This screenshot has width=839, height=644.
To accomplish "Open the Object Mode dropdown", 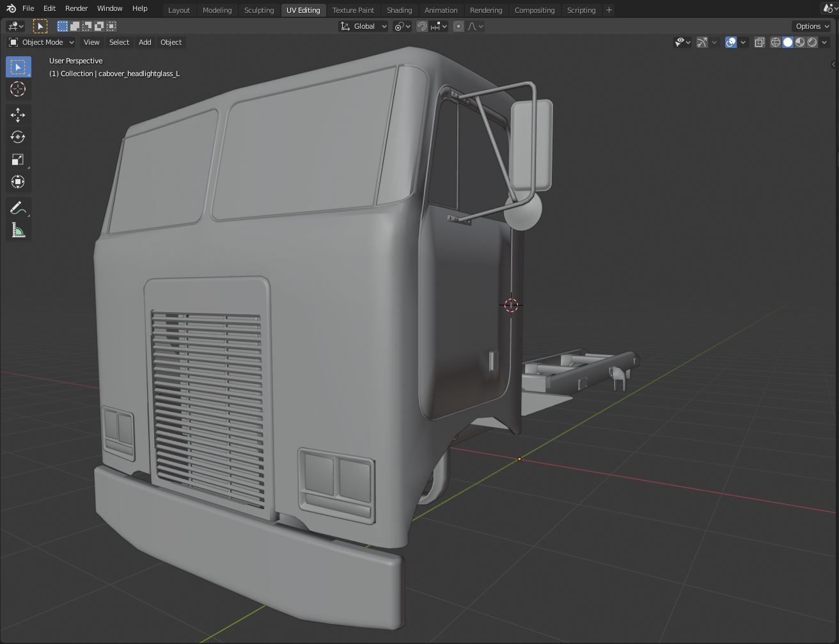I will 41,42.
